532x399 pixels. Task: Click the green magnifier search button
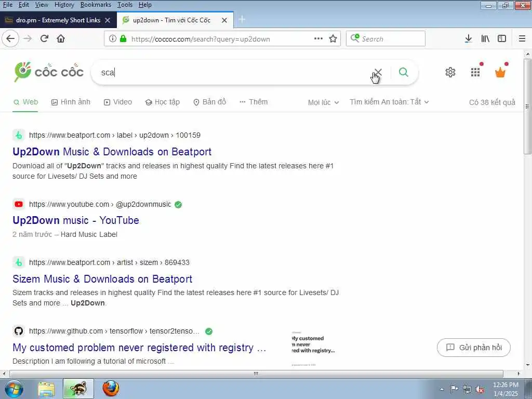[403, 72]
